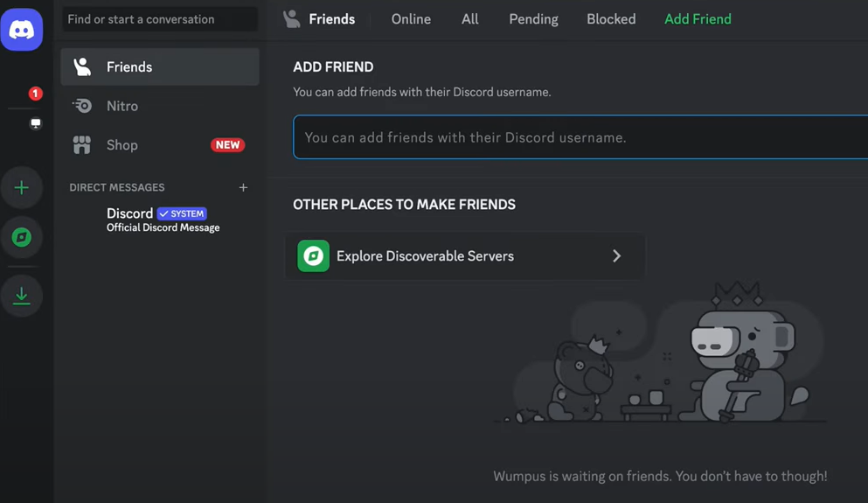Click the Discord username input field
868x503 pixels.
click(x=580, y=137)
